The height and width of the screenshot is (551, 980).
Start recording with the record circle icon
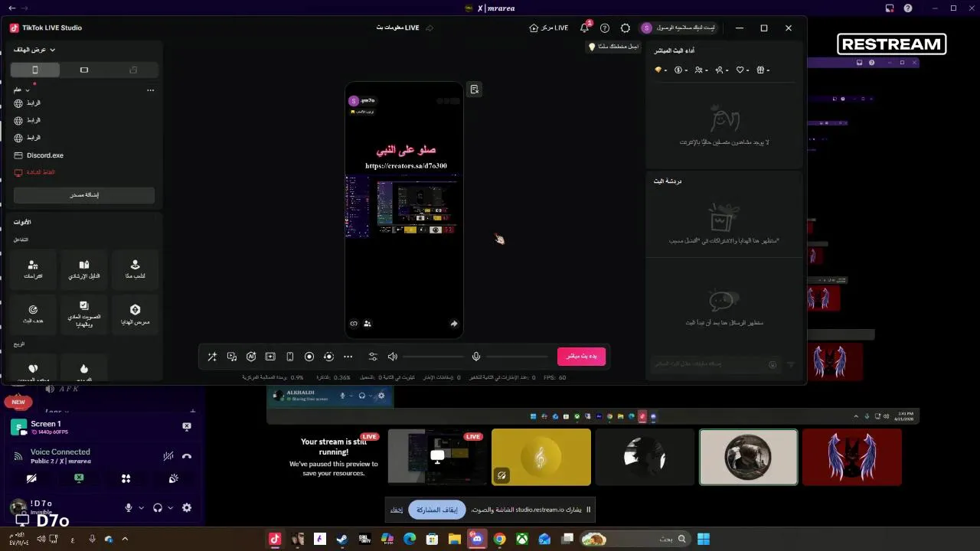(309, 357)
